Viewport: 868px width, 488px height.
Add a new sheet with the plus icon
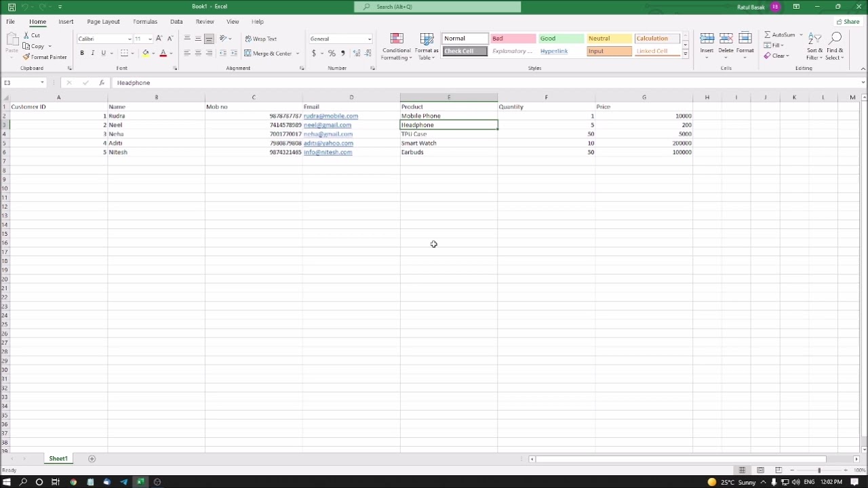tap(92, 459)
